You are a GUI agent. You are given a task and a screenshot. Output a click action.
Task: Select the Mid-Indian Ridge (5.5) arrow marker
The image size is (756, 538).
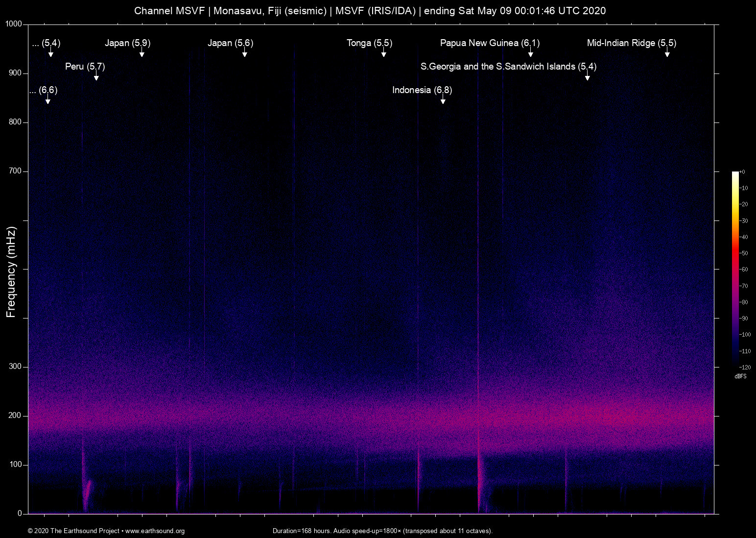pyautogui.click(x=667, y=54)
